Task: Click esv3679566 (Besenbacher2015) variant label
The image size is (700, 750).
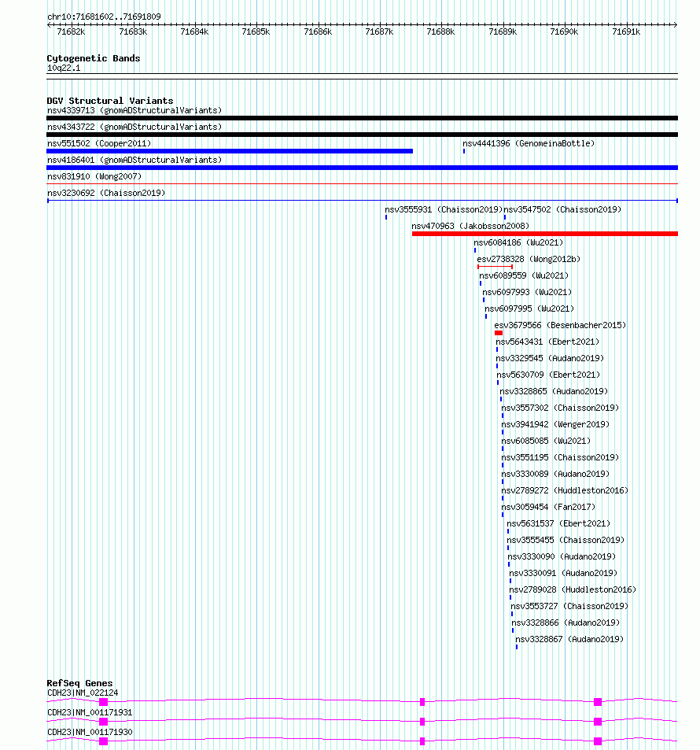Action: click(560, 325)
